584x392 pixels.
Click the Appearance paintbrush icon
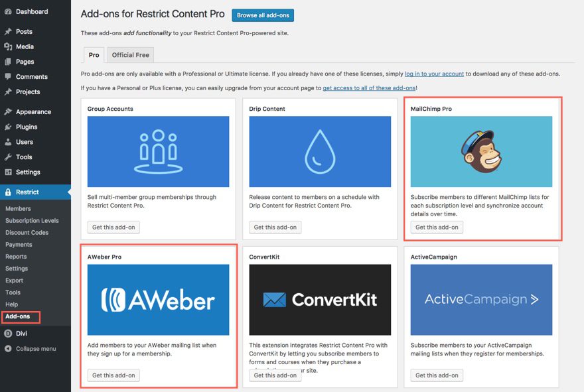point(8,112)
